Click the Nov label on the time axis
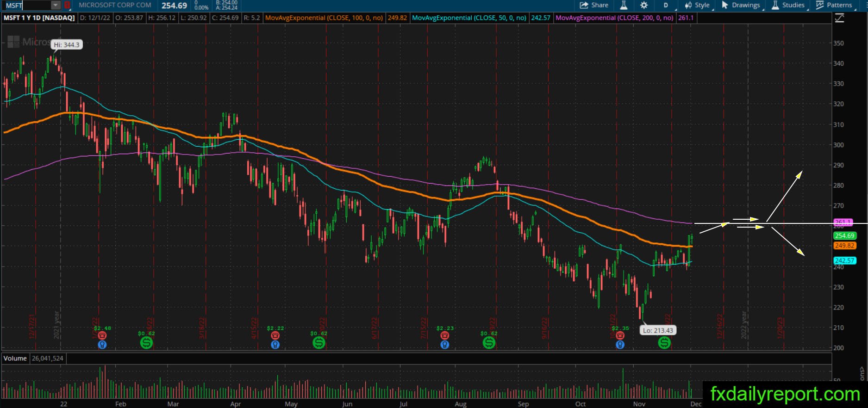Image resolution: width=868 pixels, height=408 pixels. coord(639,404)
